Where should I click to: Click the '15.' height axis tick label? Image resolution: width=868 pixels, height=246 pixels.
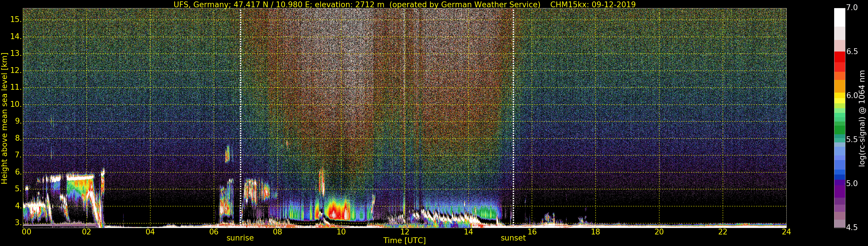(16, 20)
